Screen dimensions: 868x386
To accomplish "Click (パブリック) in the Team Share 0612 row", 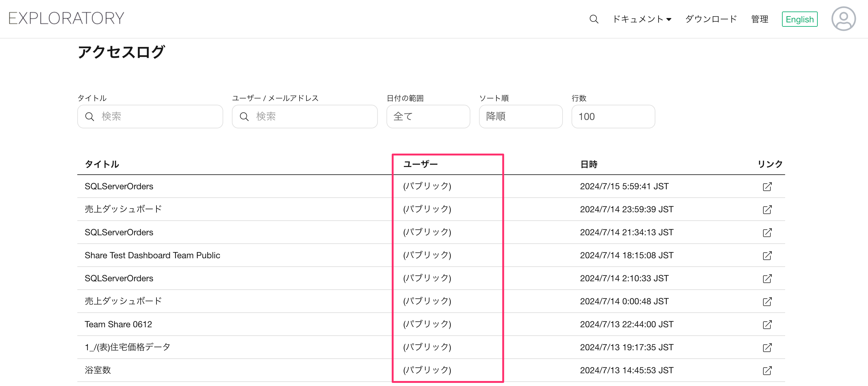I will (427, 324).
